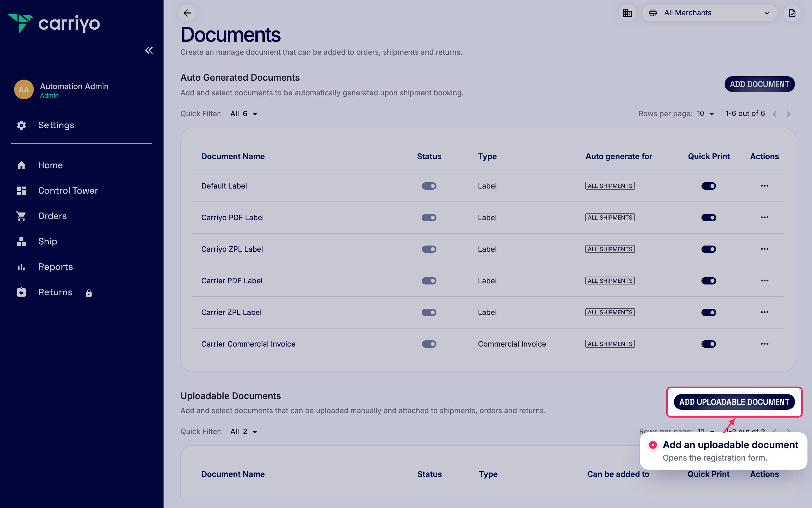Viewport: 812px width, 508px height.
Task: Open Settings in the sidebar
Action: click(56, 125)
